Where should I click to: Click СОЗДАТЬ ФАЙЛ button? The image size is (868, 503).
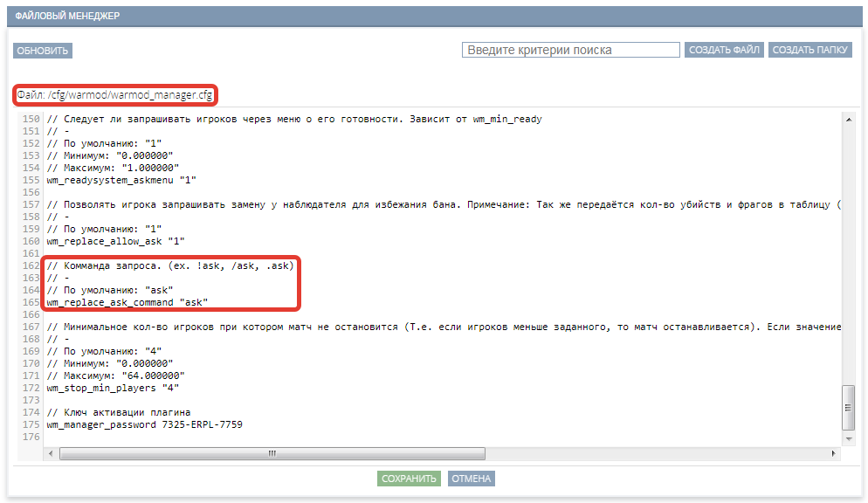coord(724,50)
